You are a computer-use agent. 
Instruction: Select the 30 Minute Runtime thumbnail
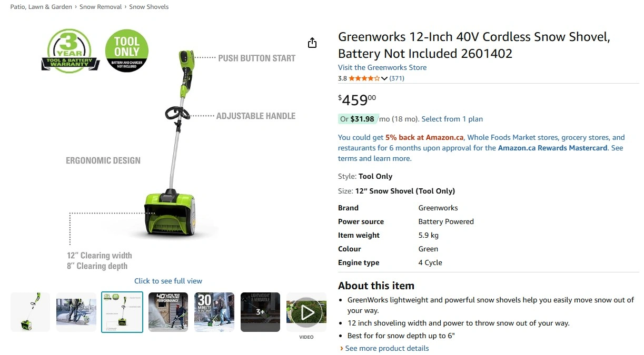coord(214,312)
